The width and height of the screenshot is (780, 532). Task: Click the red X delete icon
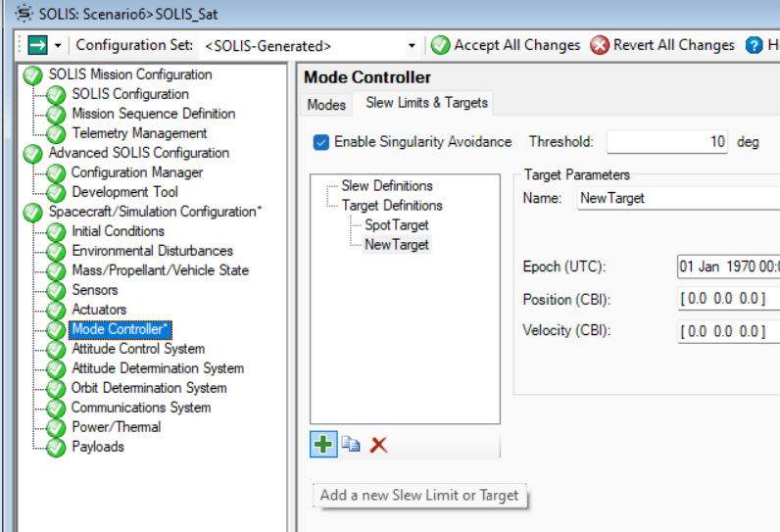pyautogui.click(x=378, y=445)
